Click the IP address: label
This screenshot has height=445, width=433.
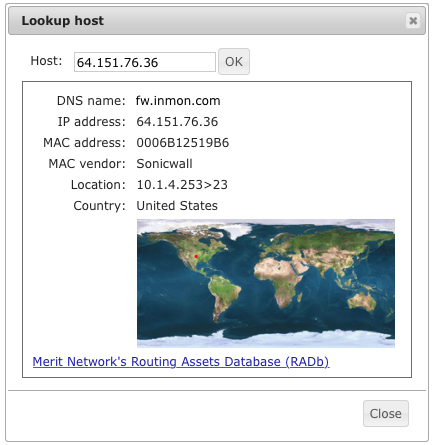(91, 122)
